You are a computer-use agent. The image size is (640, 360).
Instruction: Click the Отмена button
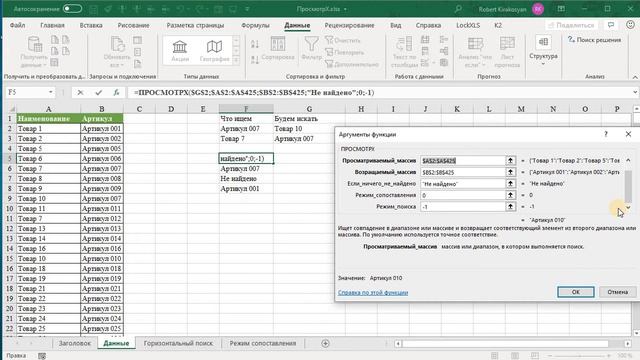[617, 292]
